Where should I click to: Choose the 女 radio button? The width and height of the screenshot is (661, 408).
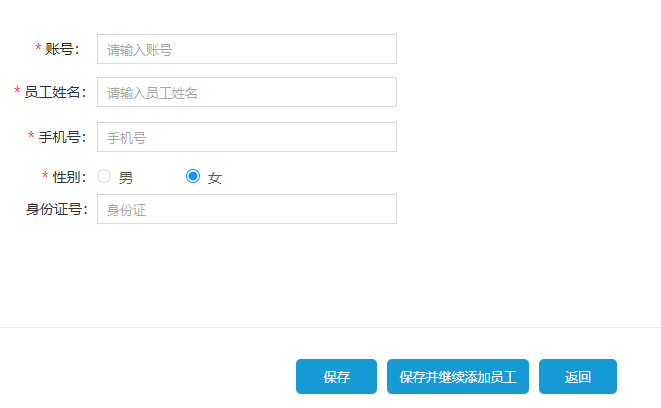click(193, 177)
